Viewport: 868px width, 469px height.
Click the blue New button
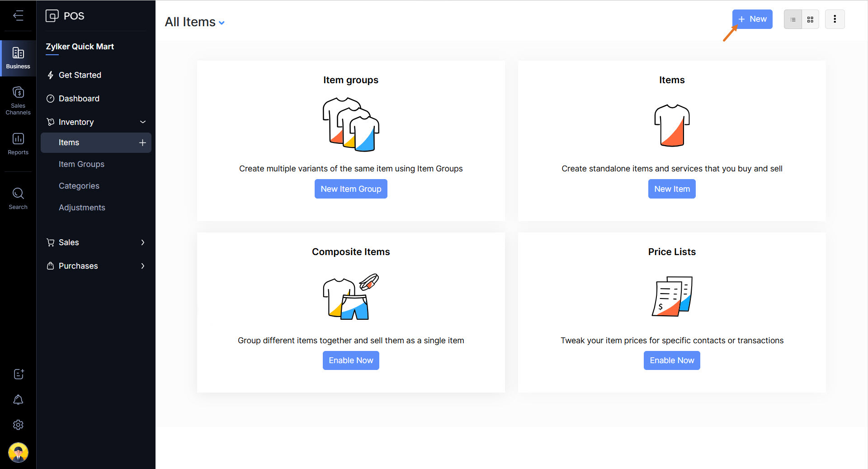pyautogui.click(x=752, y=19)
